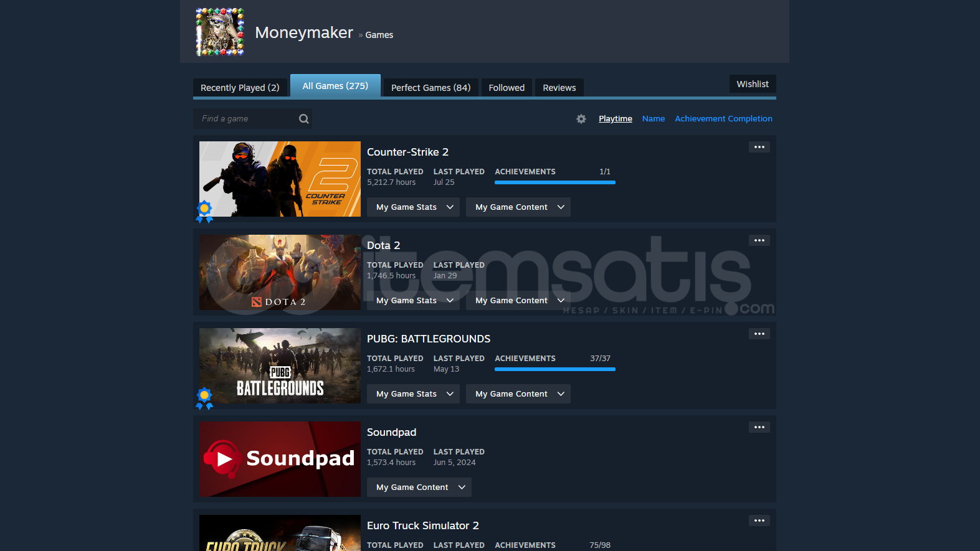Open the Euro Truck Simulator 2 title link
The width and height of the screenshot is (980, 551).
[423, 525]
